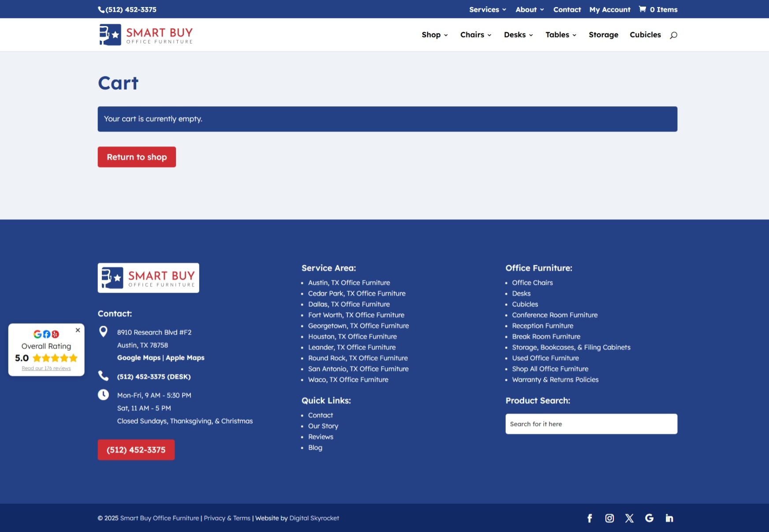Open the LinkedIn social icon
Screen dimensions: 769x532
point(669,518)
